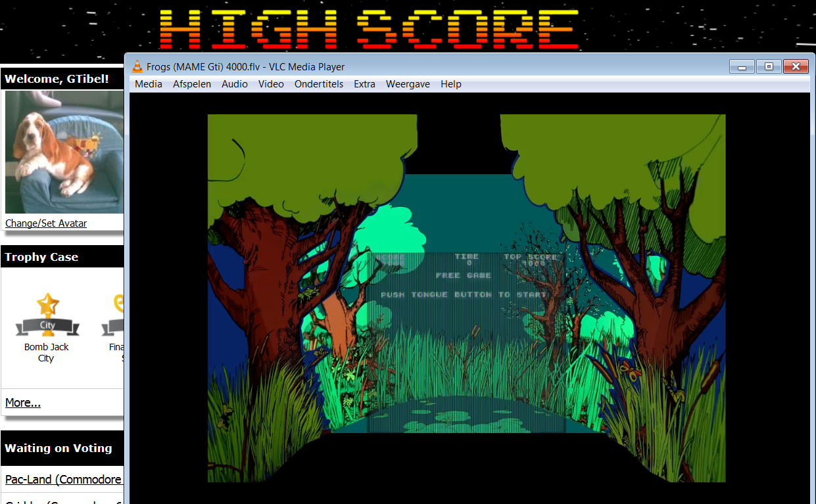This screenshot has height=504, width=816.
Task: Open the Weergave menu
Action: click(408, 84)
